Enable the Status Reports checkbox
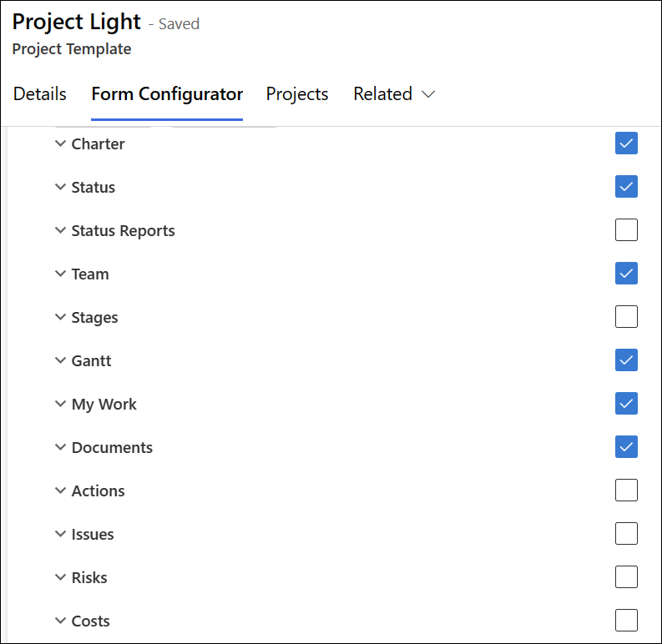This screenshot has width=662, height=644. (626, 230)
